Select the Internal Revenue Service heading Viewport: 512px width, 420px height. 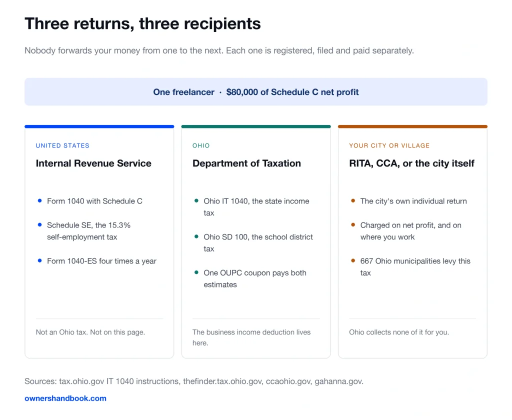point(93,163)
